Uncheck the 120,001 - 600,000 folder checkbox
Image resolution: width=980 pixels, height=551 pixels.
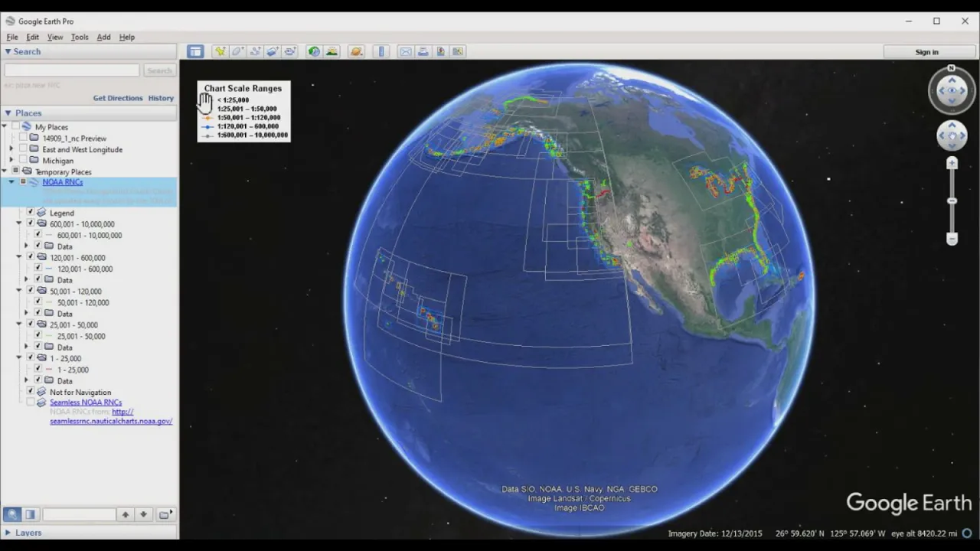(x=31, y=257)
